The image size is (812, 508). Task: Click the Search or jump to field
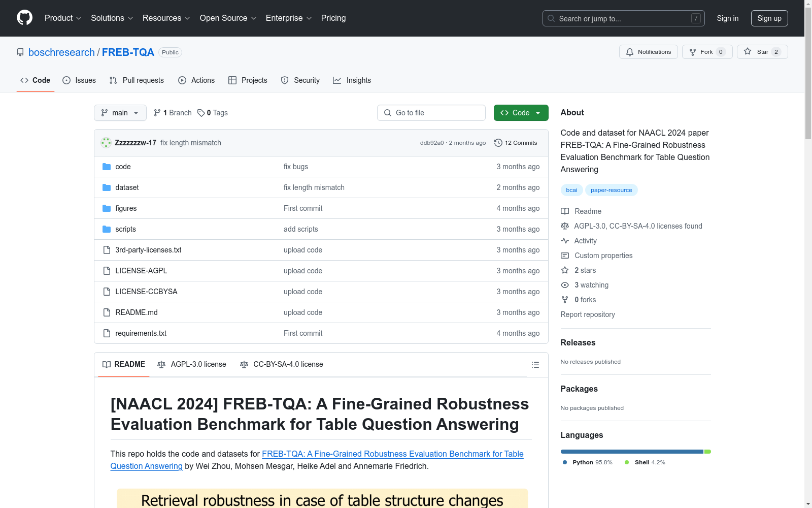point(624,18)
